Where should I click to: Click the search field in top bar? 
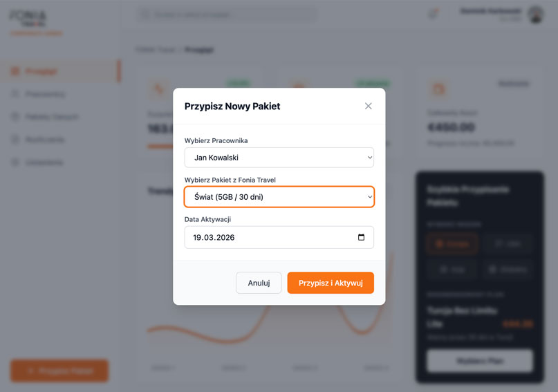click(x=228, y=14)
